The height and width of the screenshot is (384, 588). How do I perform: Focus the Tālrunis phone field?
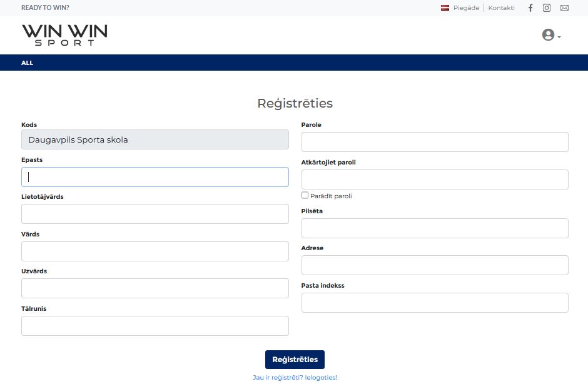coord(155,326)
